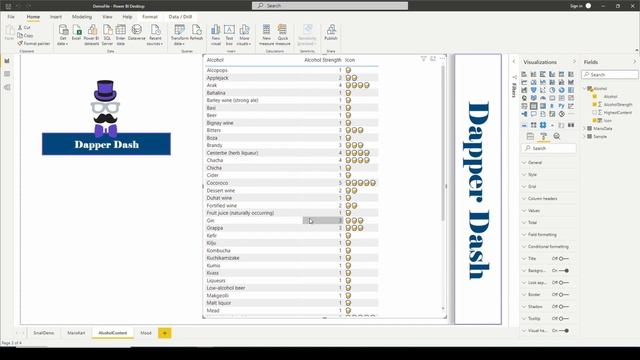Expand the MarioData table in Fields
Viewport: 640px width, 360px height.
pos(584,129)
